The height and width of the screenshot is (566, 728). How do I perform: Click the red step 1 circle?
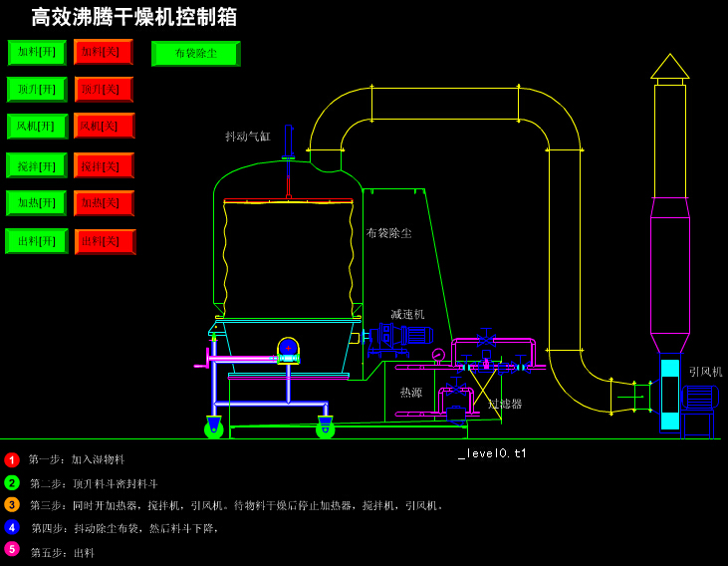(12, 460)
